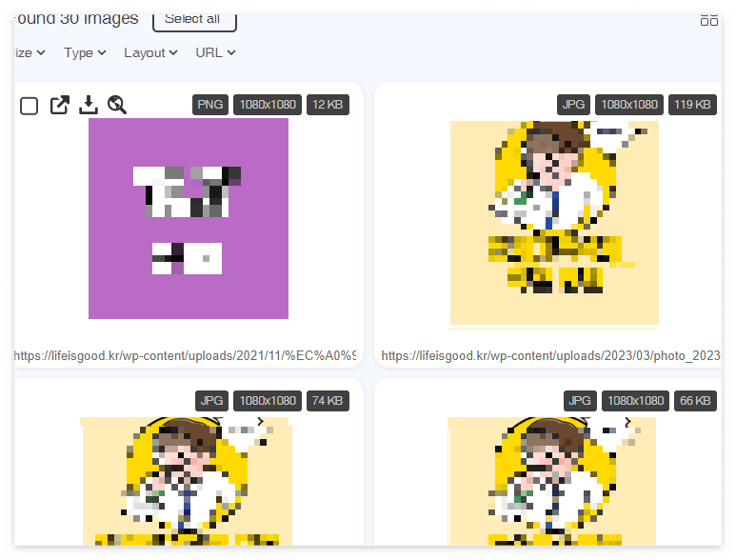Select the purple square image thumbnail

tap(189, 218)
